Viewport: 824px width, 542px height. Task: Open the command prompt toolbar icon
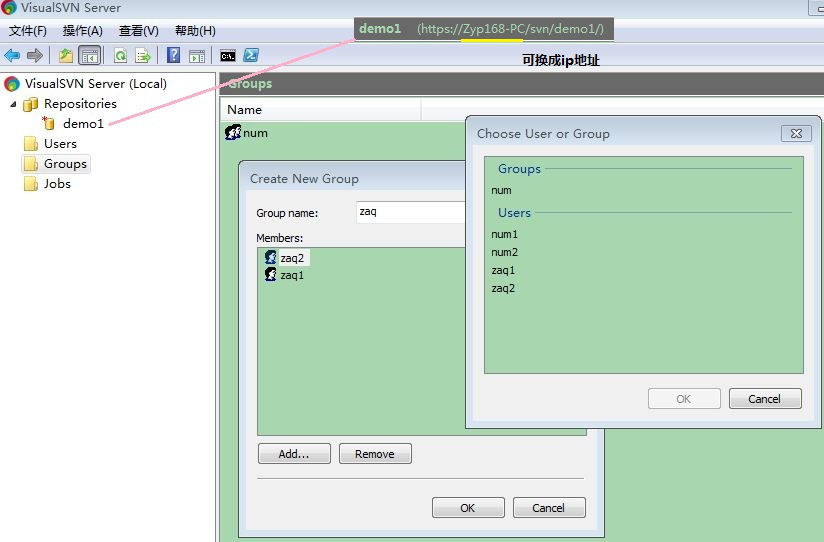click(228, 56)
